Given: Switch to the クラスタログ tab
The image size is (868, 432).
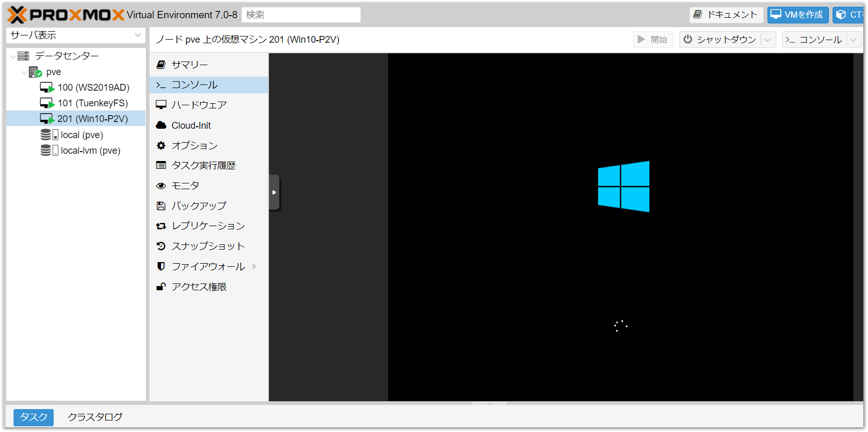Looking at the screenshot, I should coord(95,417).
